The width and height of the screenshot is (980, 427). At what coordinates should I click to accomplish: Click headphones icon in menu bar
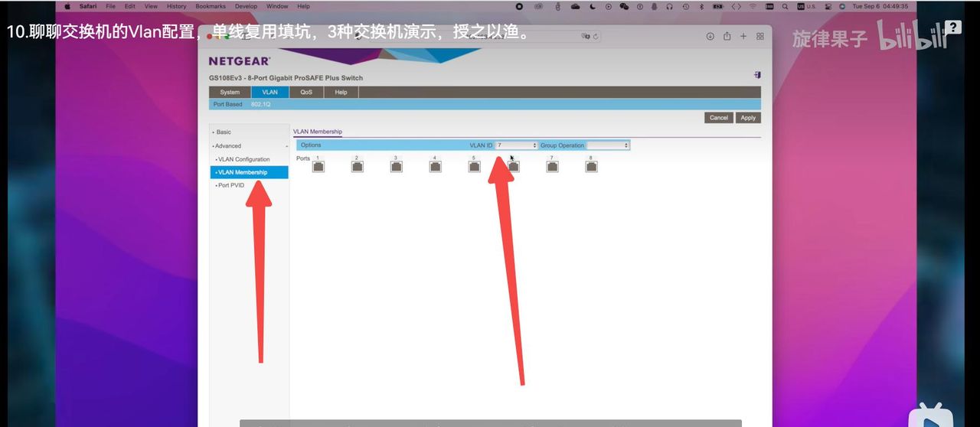click(x=670, y=6)
